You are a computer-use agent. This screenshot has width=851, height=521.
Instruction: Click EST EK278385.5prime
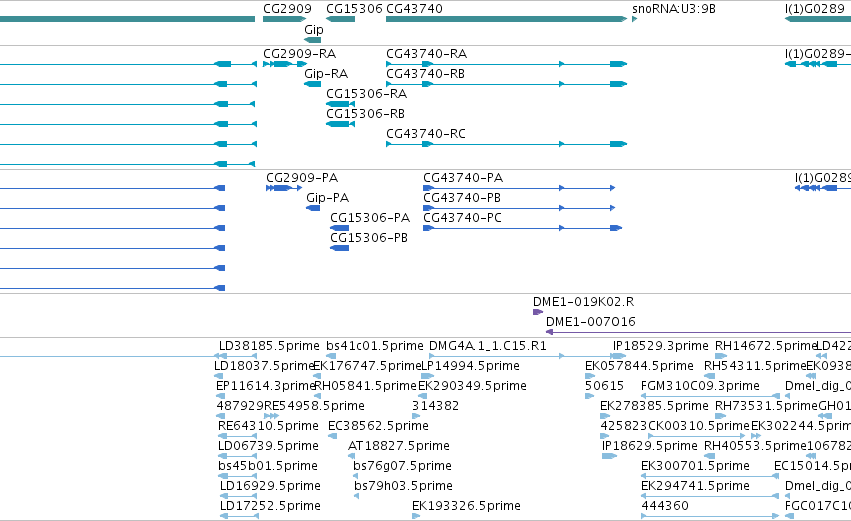pos(654,406)
